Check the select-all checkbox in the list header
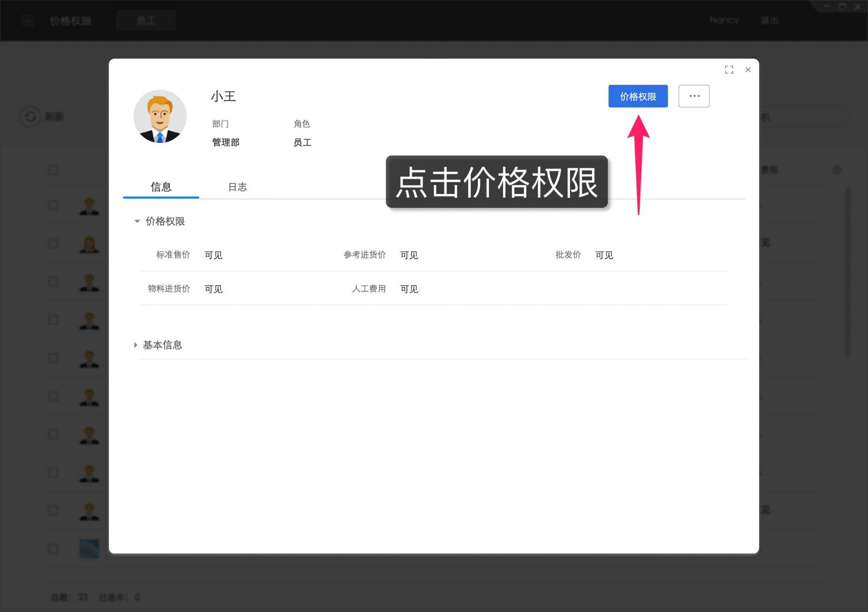Viewport: 868px width, 612px height. coord(53,170)
